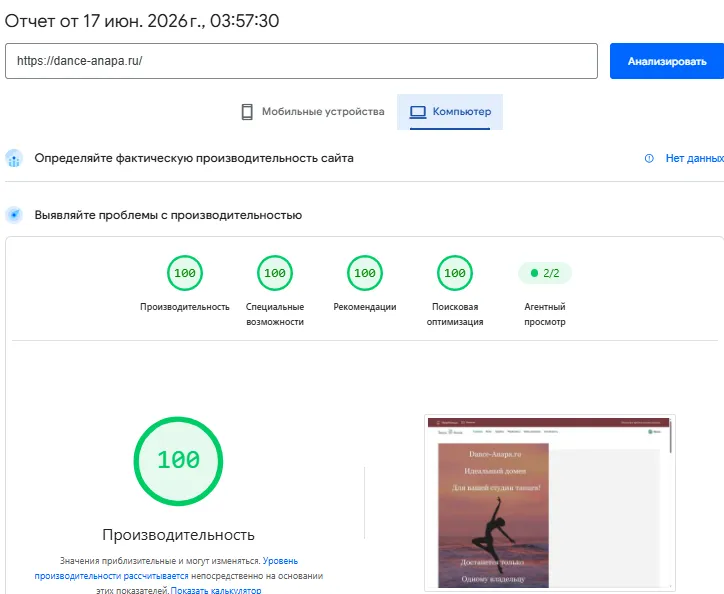Image resolution: width=724 pixels, height=594 pixels.
Task: Open the Рекомендации score gauge
Action: pos(365,273)
